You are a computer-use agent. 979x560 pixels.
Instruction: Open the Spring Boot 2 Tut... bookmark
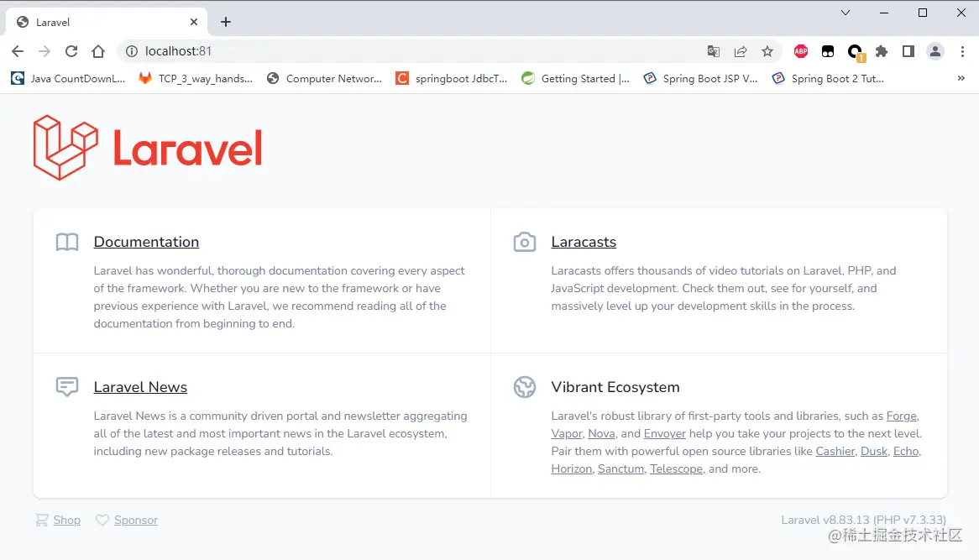(x=829, y=78)
